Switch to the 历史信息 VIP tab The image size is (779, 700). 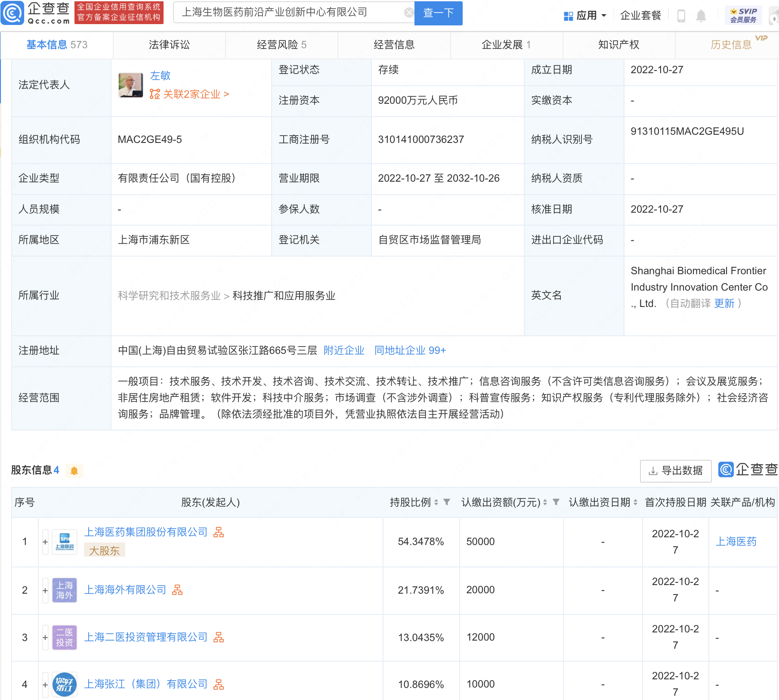[732, 45]
